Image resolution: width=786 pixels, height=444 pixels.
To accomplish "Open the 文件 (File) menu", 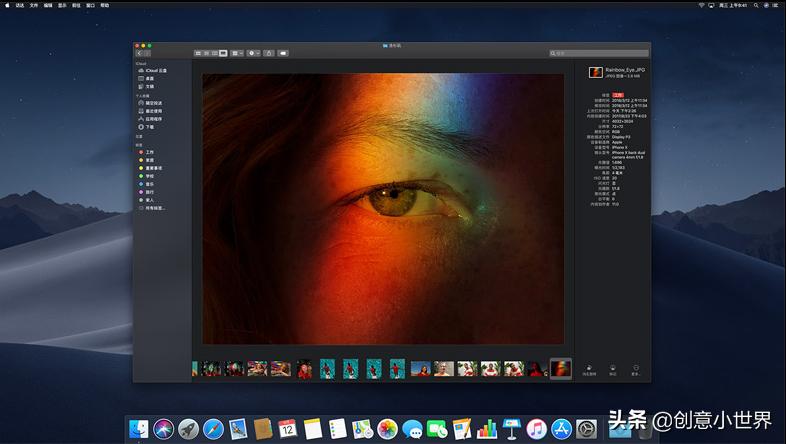I will (x=34, y=5).
